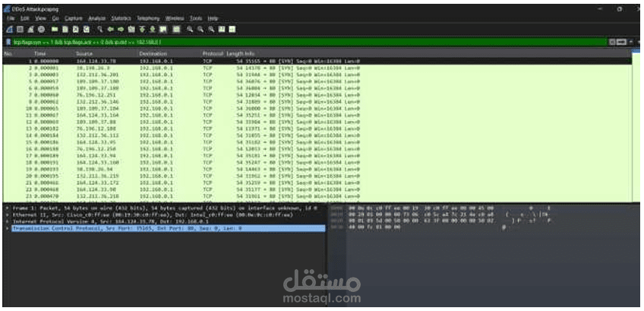
Task: Select packet 19 at time 0.000193
Action: (317, 168)
